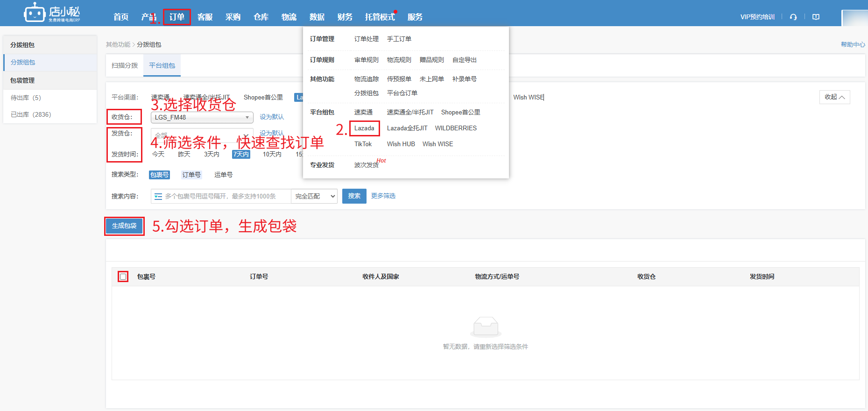Click the search content input field
868x411 pixels.
tap(221, 196)
